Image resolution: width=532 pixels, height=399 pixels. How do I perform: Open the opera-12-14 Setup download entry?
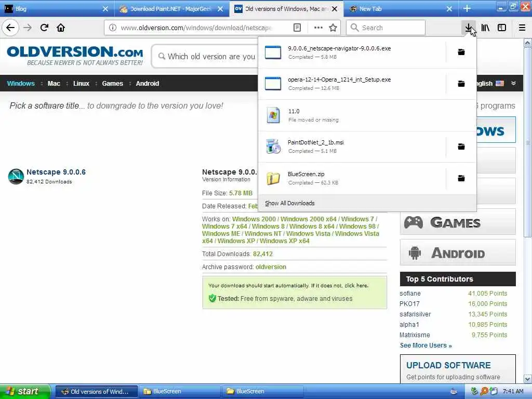click(x=352, y=84)
